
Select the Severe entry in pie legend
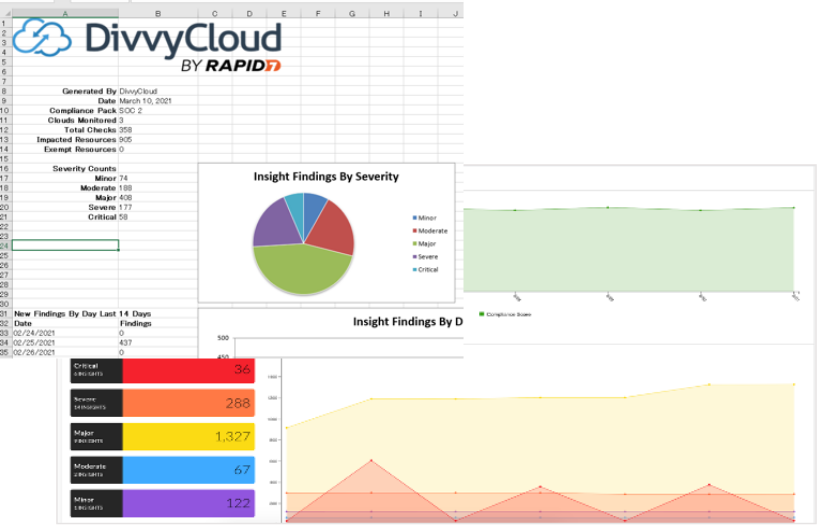click(425, 257)
